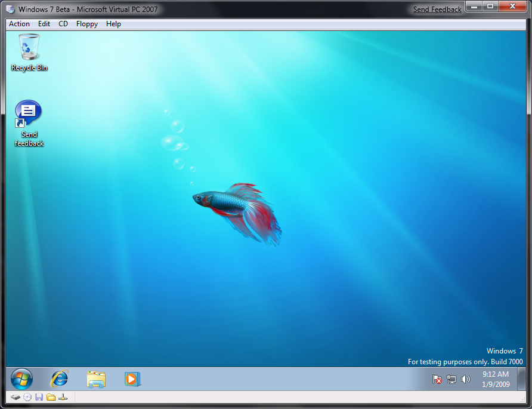Click the Action Center flag tray icon

pos(437,379)
